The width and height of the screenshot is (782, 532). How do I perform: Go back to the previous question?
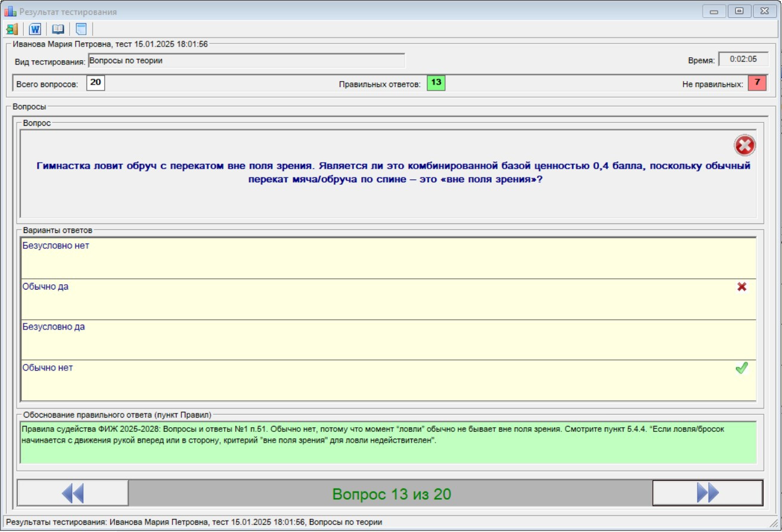tap(73, 493)
